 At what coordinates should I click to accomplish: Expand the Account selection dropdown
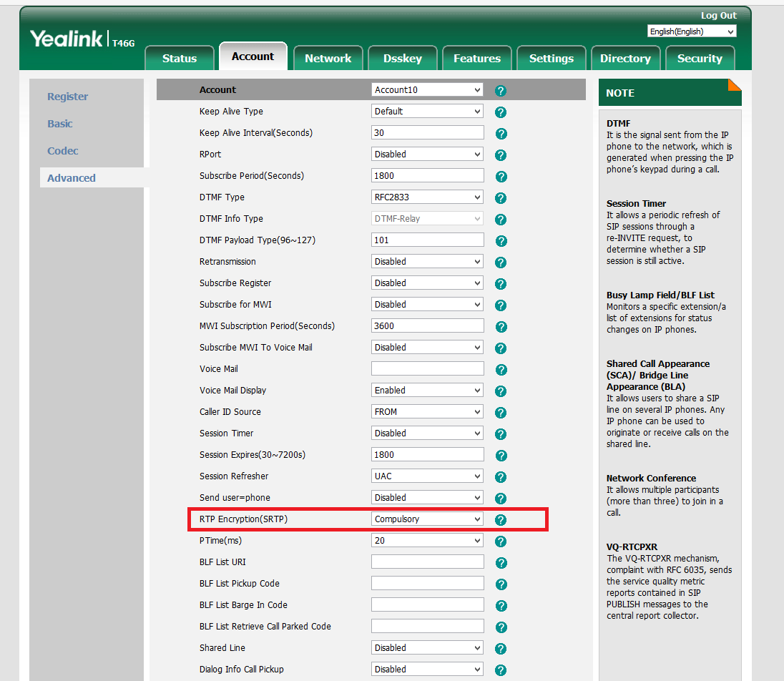click(x=427, y=90)
